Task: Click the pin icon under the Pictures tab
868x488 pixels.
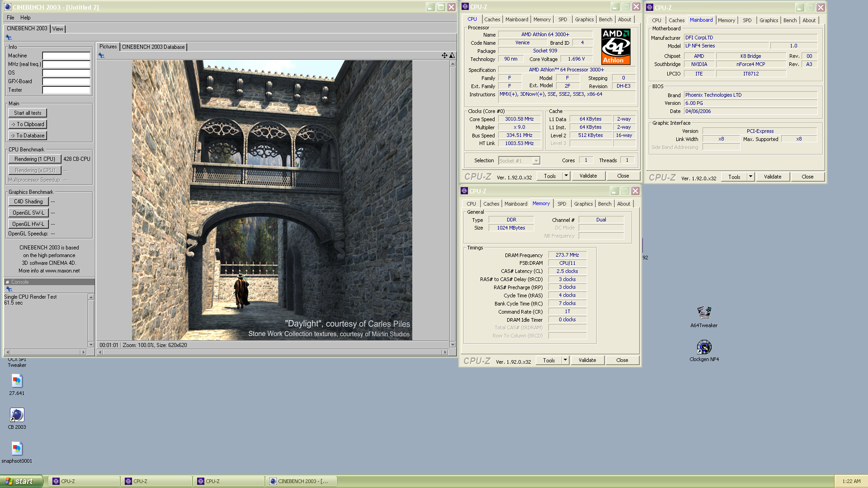Action: point(101,55)
